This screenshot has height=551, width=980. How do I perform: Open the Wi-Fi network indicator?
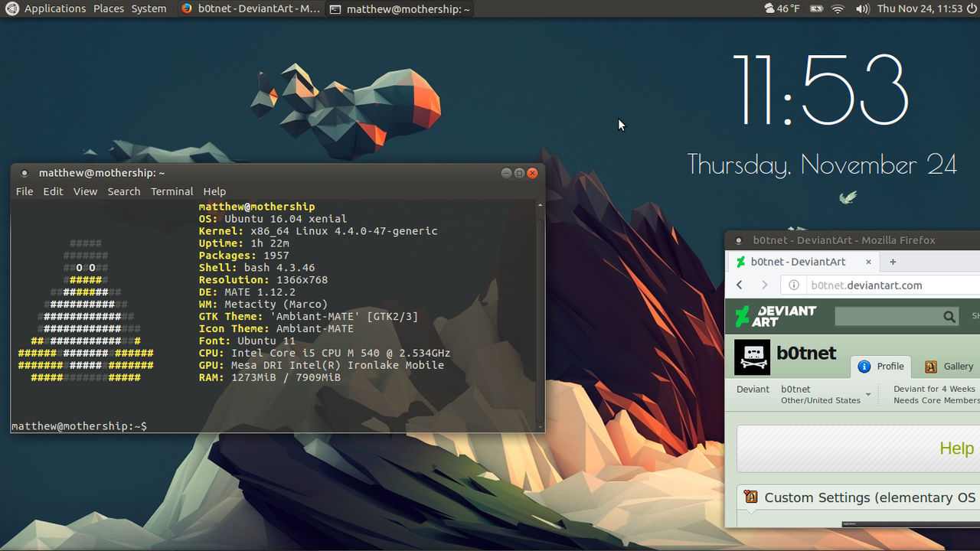pyautogui.click(x=838, y=8)
